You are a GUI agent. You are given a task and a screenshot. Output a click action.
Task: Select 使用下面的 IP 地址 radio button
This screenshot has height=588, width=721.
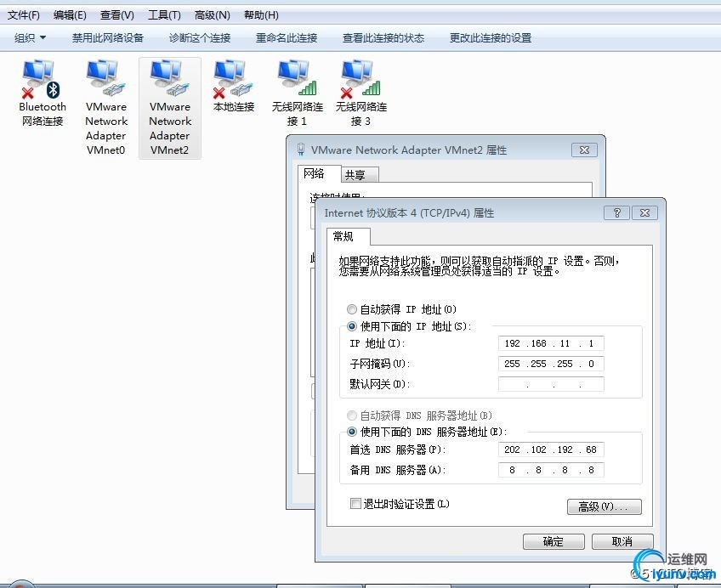pyautogui.click(x=352, y=326)
